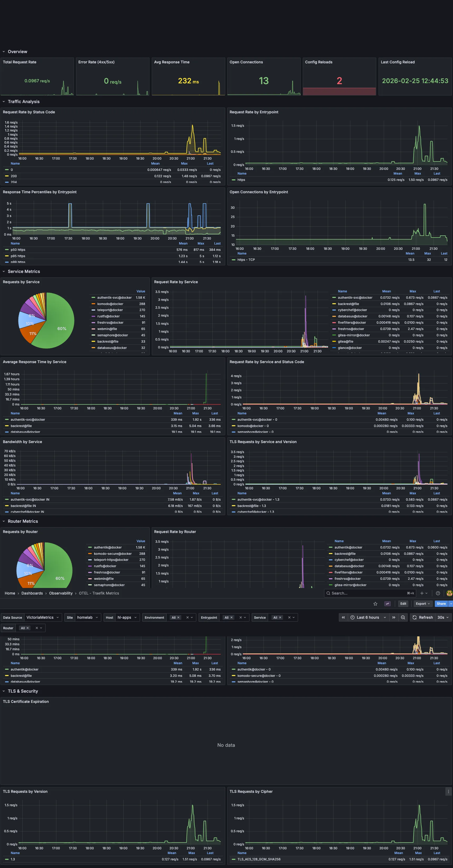
Task: Remove the All tag from Environment filter
Action: [178, 618]
